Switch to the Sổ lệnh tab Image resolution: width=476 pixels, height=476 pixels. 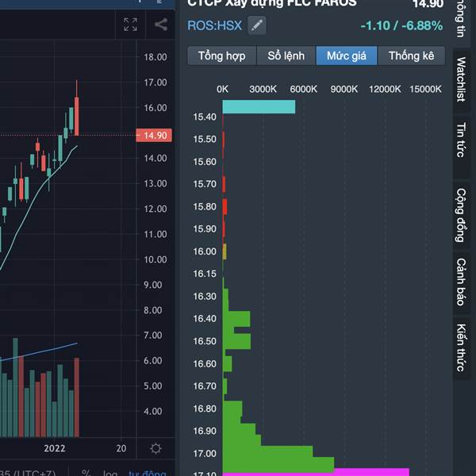286,56
